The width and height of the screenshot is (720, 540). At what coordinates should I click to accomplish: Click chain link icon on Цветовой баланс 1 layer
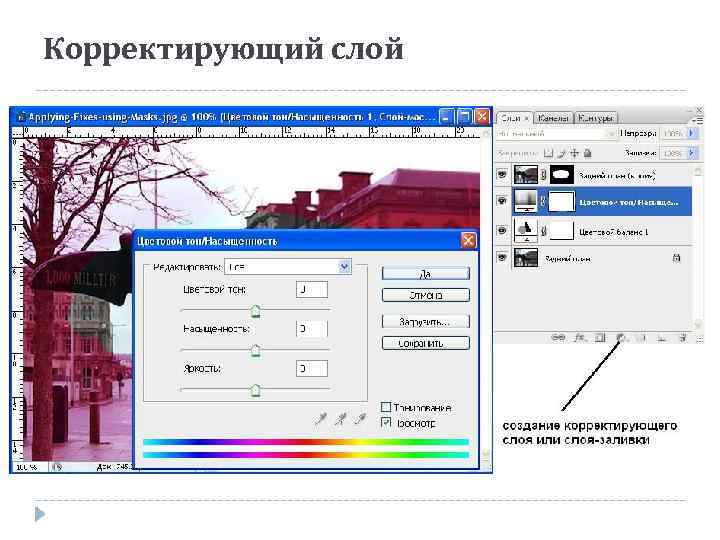544,231
